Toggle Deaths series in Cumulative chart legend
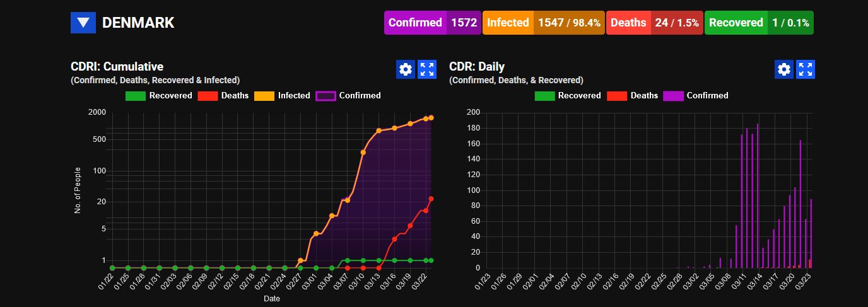 [223, 96]
